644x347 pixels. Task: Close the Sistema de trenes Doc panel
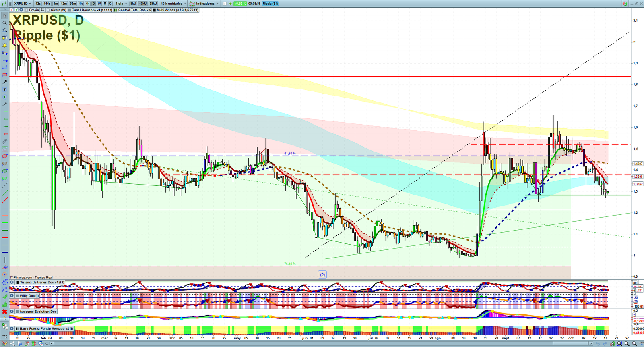[12, 282]
